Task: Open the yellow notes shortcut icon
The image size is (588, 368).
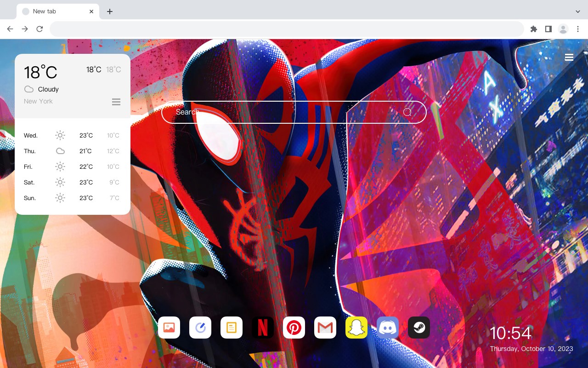Action: 232,328
